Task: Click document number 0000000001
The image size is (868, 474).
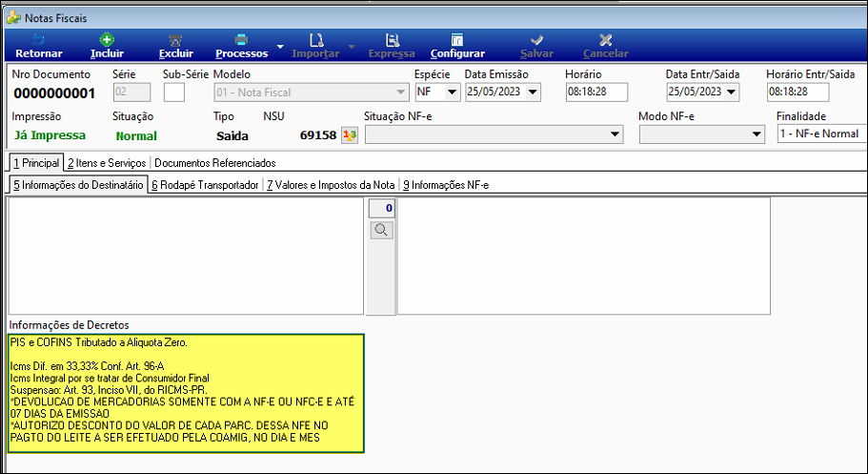Action: point(55,93)
